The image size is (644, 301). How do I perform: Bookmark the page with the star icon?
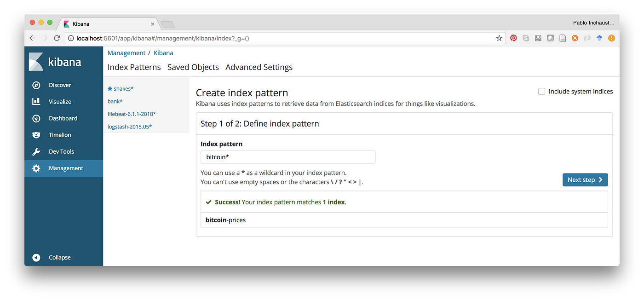pyautogui.click(x=499, y=38)
